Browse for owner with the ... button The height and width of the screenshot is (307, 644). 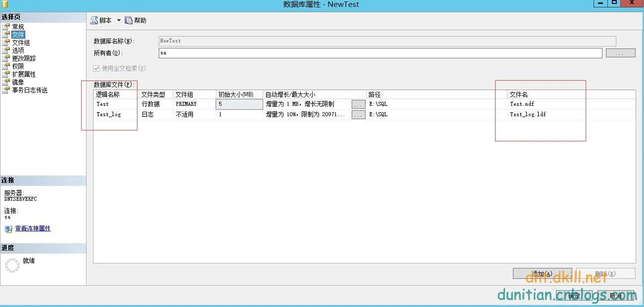tap(621, 53)
